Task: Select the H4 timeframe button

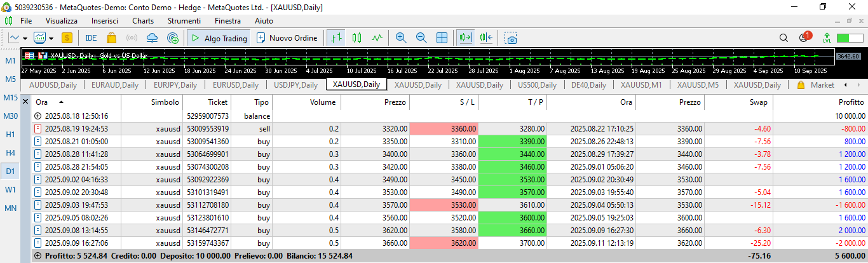Action: pos(11,152)
